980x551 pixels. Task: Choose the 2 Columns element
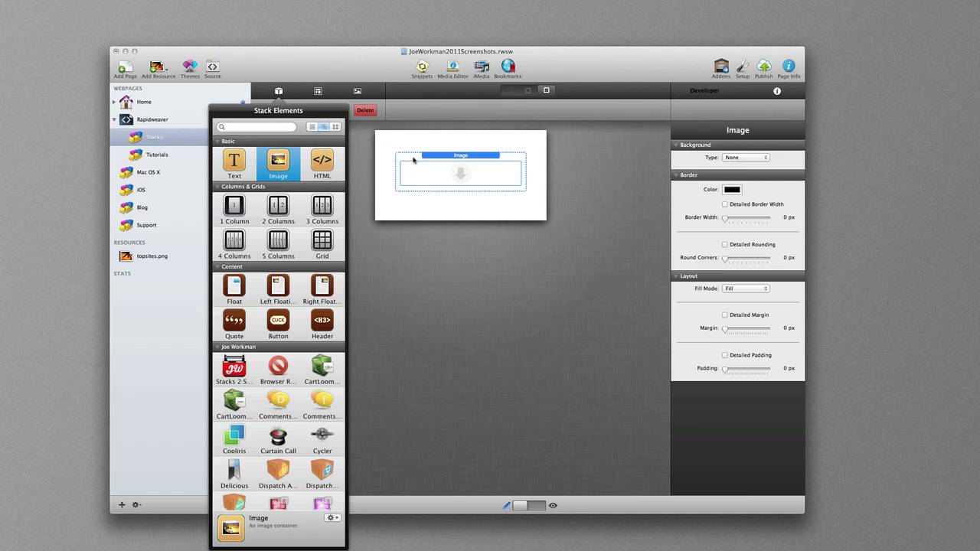[278, 209]
